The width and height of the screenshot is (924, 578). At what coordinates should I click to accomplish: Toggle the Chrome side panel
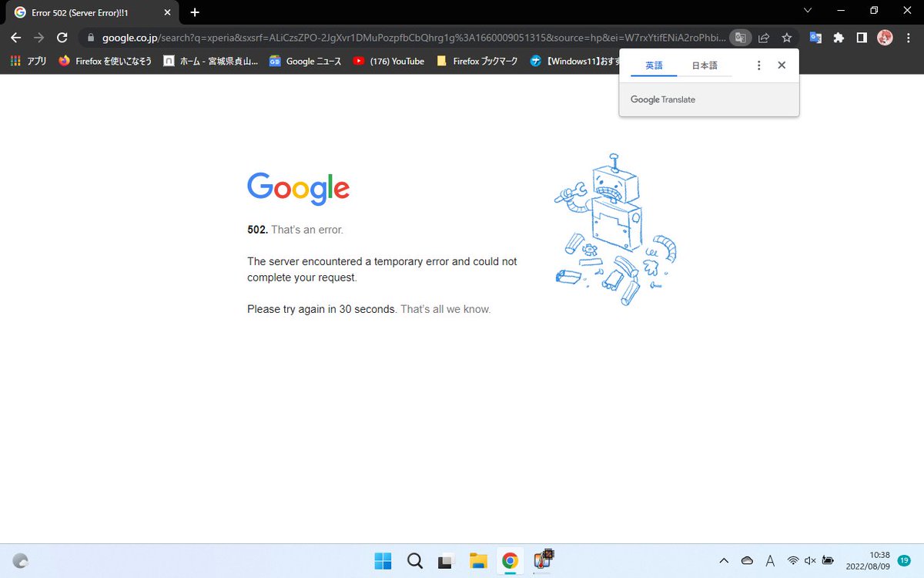click(x=862, y=37)
